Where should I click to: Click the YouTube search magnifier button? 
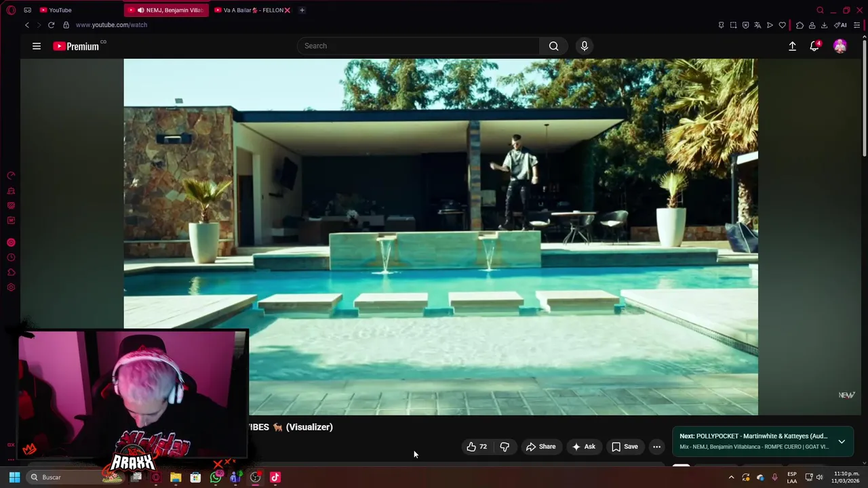click(554, 46)
